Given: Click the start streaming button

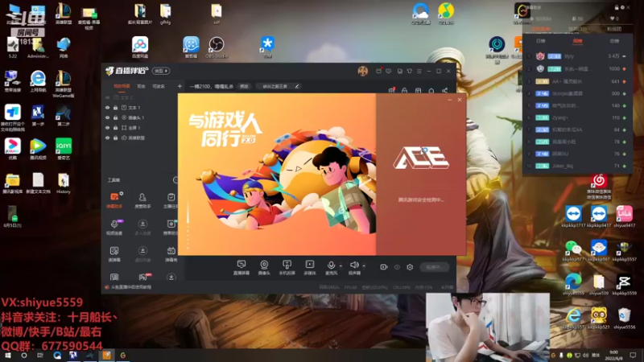Looking at the screenshot, I should [x=435, y=267].
